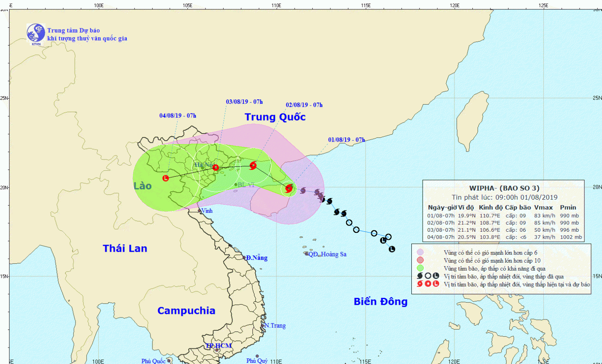Click the 'Đ.Nẵng' city label
Screen dimensions: 602x364
[x=257, y=258]
